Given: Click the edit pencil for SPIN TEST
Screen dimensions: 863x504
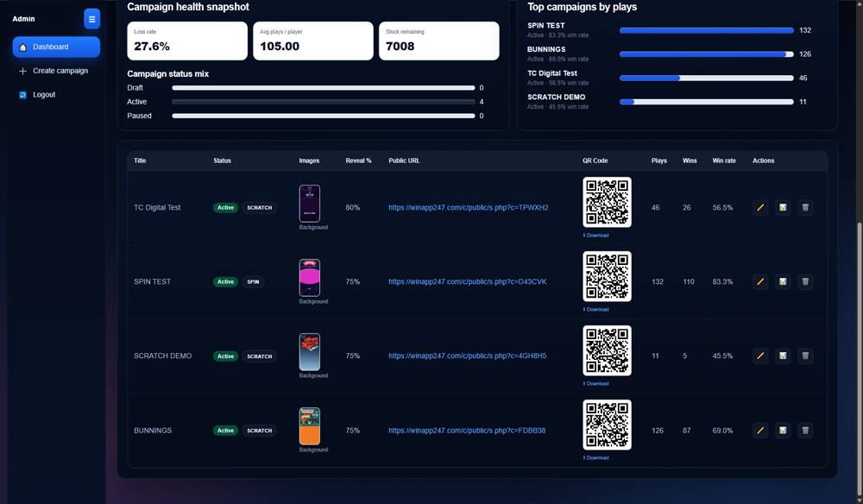Looking at the screenshot, I should [760, 282].
